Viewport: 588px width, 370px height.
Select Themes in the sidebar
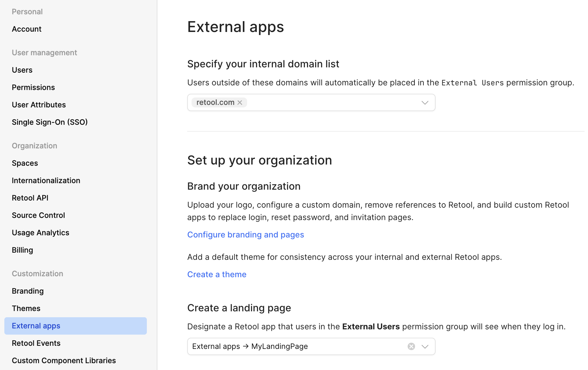click(26, 309)
